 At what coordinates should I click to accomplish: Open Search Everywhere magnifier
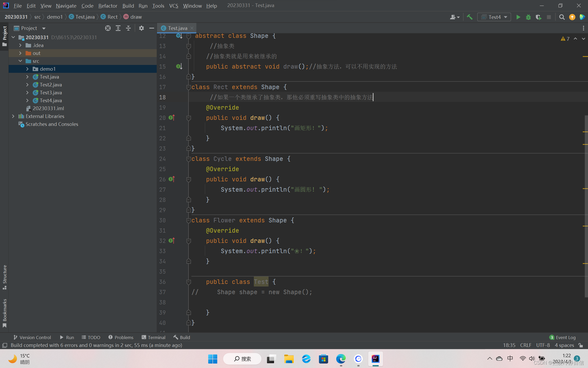click(x=562, y=17)
